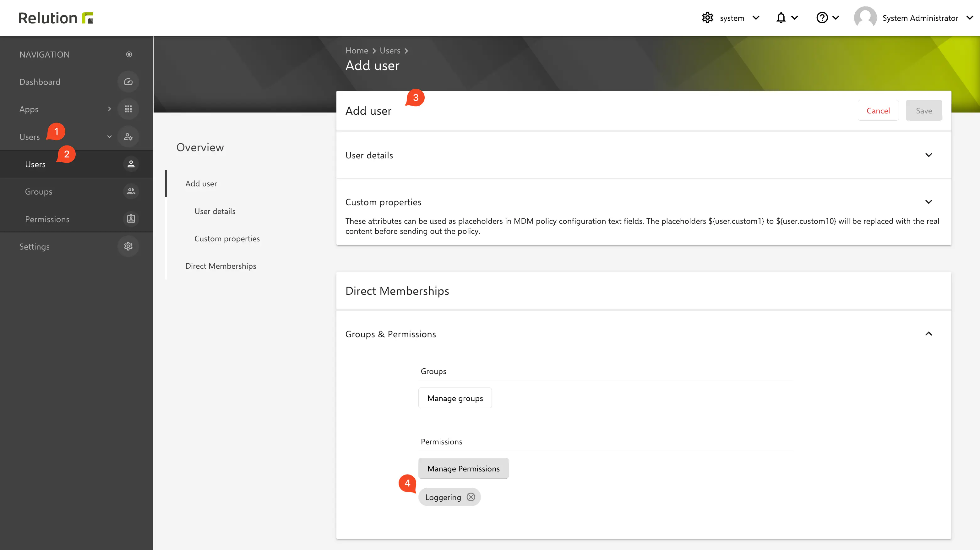Screen dimensions: 980x550
Task: Click the Cancel button
Action: point(878,111)
